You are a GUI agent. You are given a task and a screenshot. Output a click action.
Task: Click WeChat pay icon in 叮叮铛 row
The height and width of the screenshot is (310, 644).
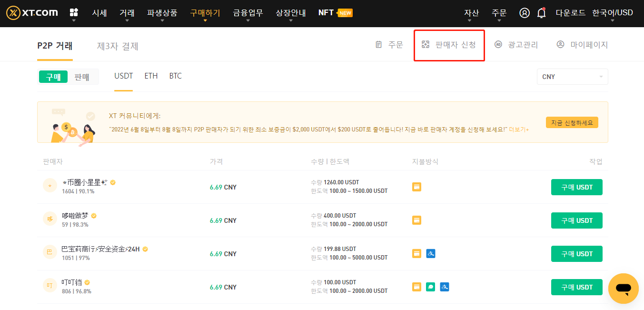(431, 287)
